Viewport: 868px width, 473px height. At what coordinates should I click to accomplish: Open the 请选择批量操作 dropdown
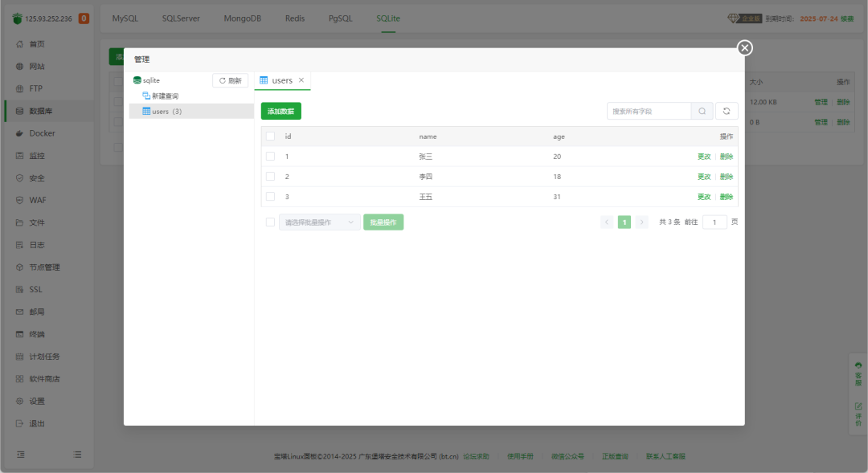pos(319,222)
